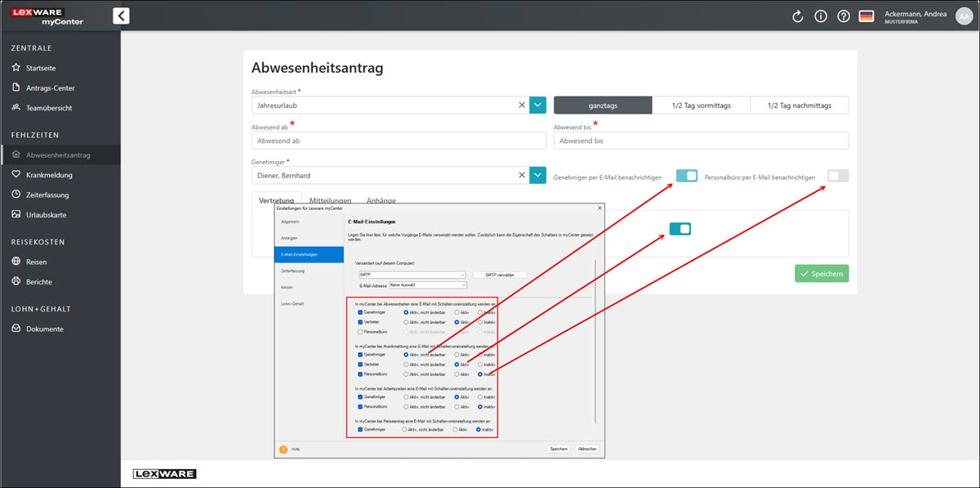Open Krankmeldung from the sidebar
This screenshot has height=488, width=980.
tap(49, 175)
